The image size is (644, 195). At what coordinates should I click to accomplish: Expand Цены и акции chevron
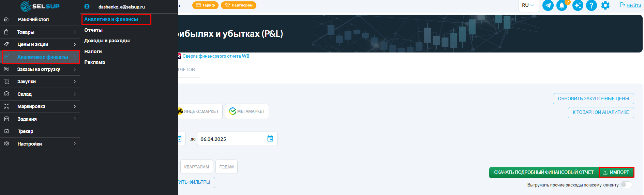75,44
